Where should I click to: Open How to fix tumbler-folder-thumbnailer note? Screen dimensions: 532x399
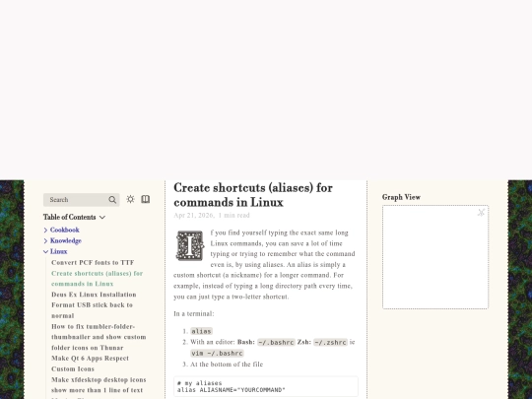[99, 337]
